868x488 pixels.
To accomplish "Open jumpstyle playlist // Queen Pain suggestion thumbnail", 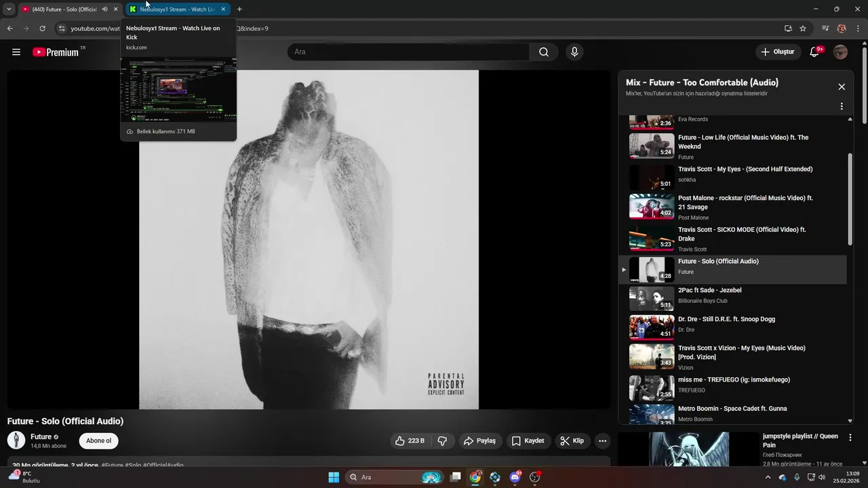I will pyautogui.click(x=688, y=449).
